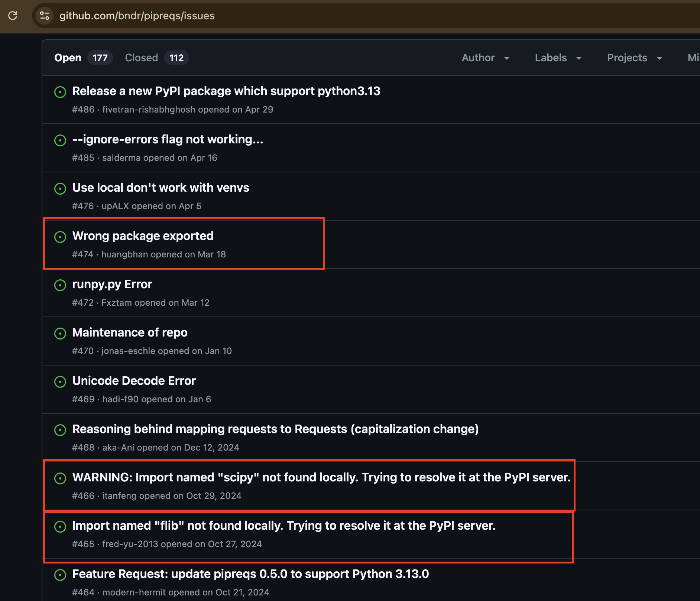Click open-issue icon beside runpy.py Error

60,285
